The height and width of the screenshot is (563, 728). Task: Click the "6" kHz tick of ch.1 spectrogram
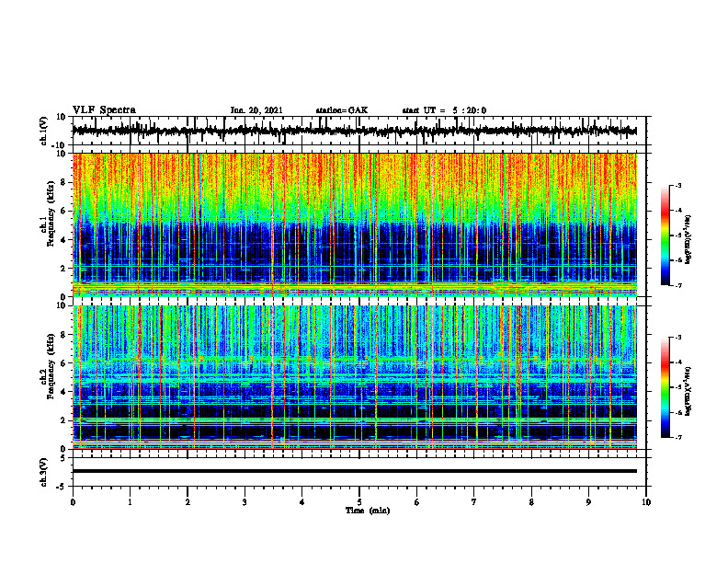tap(64, 212)
